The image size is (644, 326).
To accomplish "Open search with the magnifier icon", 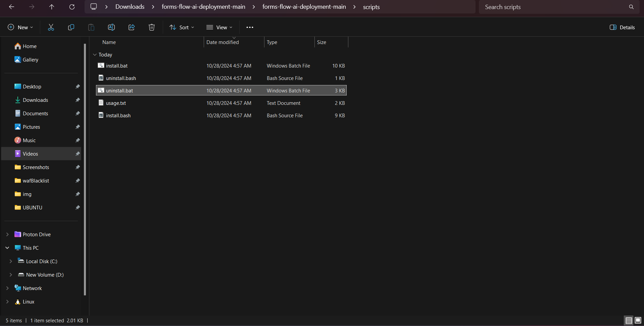I will [631, 7].
